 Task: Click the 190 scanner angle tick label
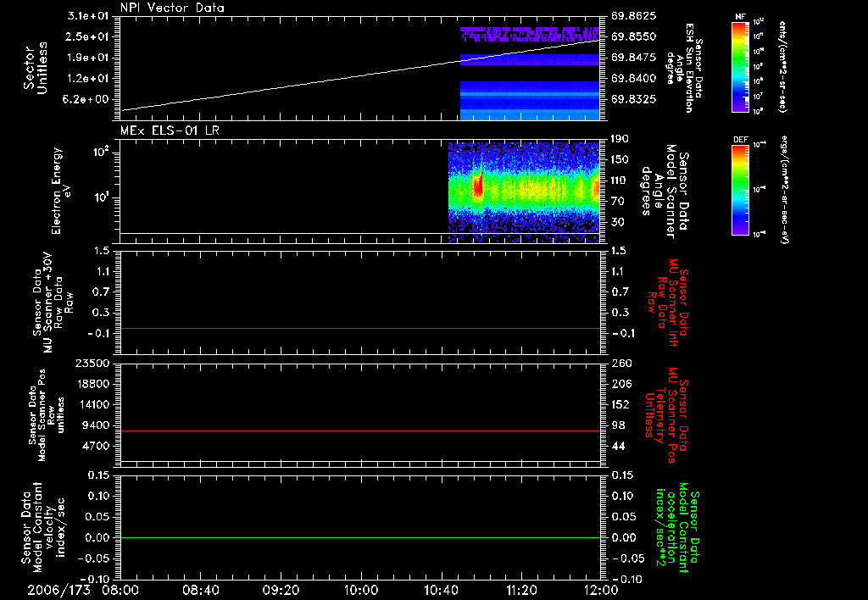coord(620,139)
